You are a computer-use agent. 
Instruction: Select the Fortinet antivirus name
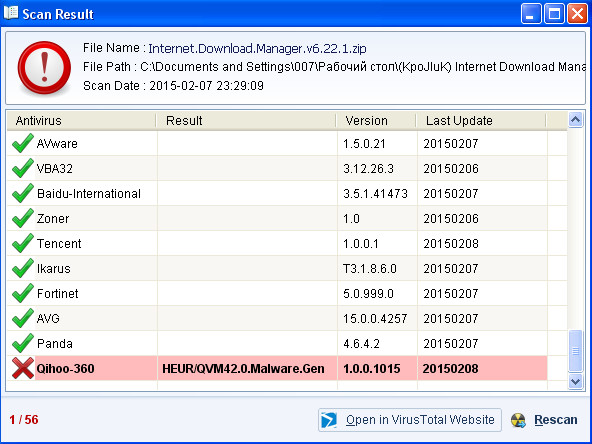[x=57, y=293]
